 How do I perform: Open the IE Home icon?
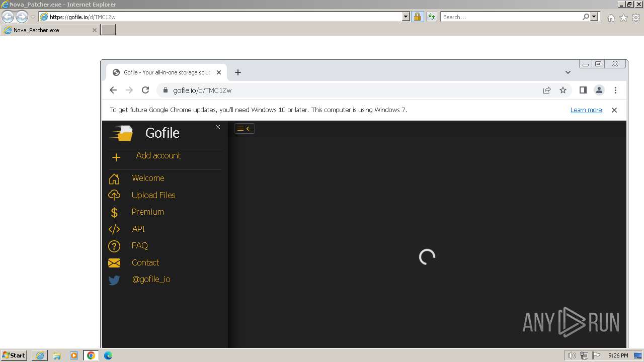611,18
